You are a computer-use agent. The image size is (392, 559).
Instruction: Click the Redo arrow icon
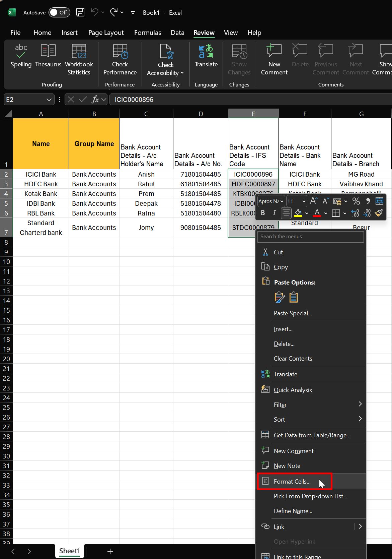[114, 12]
